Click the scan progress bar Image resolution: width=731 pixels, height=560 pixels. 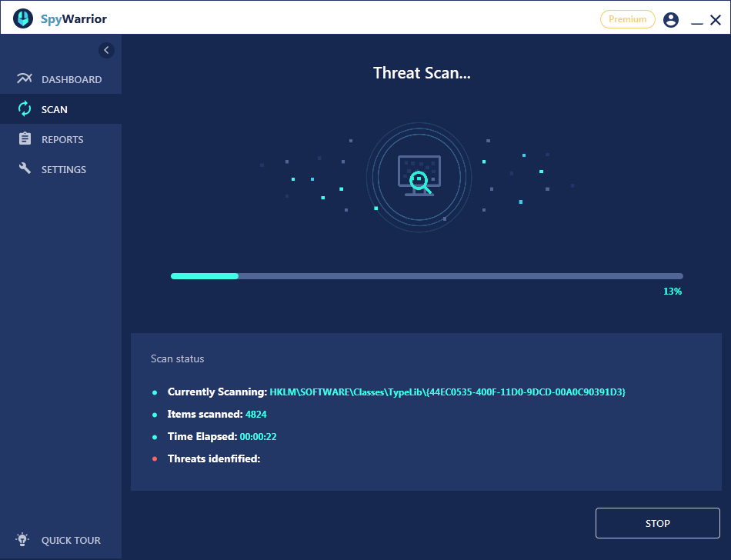pos(426,275)
